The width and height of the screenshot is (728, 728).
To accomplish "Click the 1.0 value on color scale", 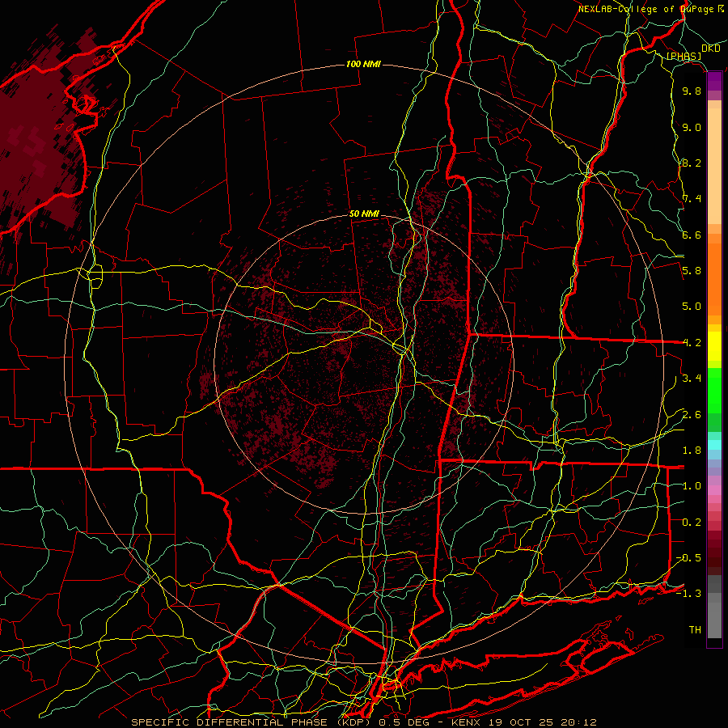I will (x=692, y=486).
